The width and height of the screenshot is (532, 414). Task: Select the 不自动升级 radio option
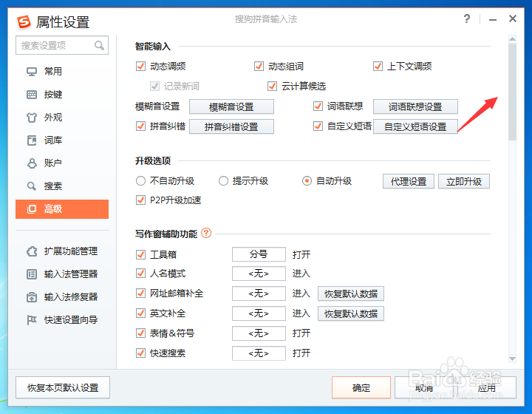(140, 181)
